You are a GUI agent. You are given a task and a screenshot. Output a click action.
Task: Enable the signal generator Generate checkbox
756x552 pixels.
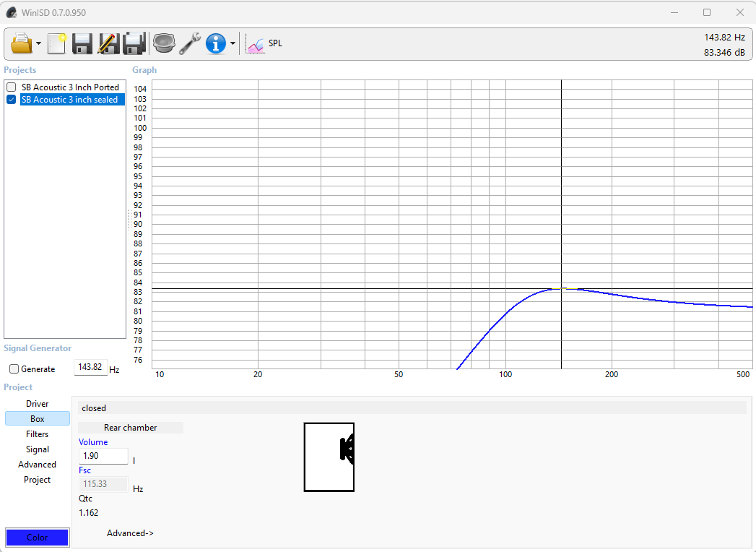[14, 369]
